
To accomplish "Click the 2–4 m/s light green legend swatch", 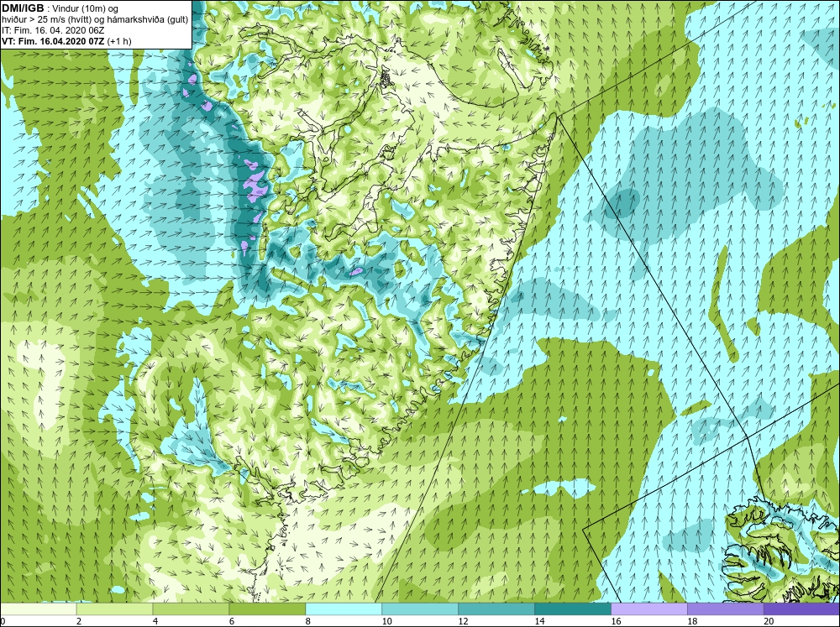I will (x=114, y=609).
